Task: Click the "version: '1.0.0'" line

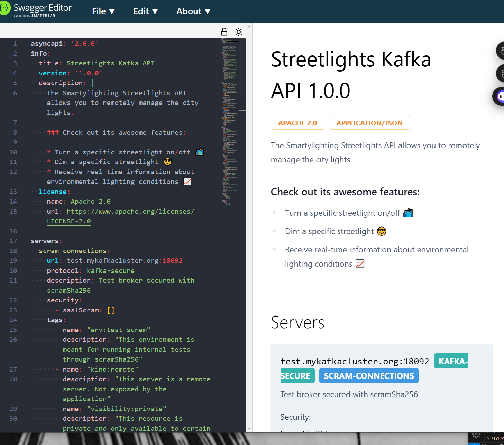Action: click(71, 73)
